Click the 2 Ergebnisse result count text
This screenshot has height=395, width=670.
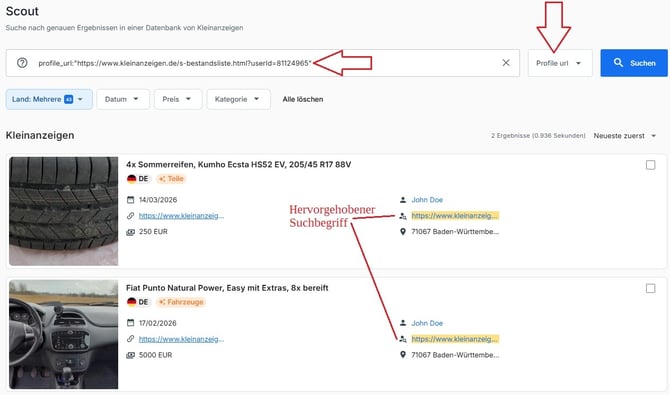538,136
